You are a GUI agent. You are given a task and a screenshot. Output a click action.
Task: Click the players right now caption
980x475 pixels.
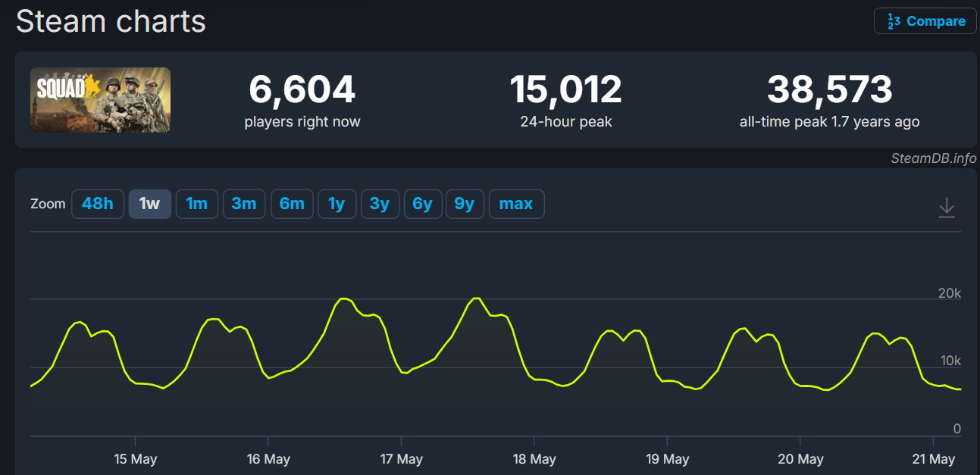click(x=302, y=122)
